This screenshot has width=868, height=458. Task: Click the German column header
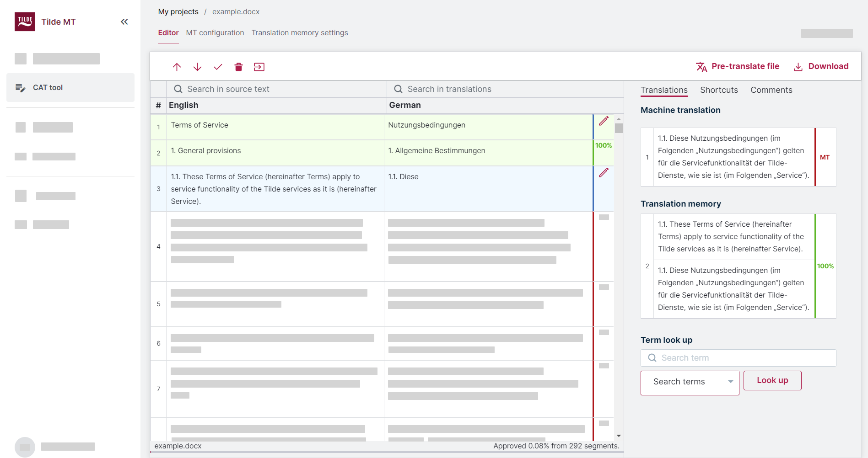(x=405, y=105)
